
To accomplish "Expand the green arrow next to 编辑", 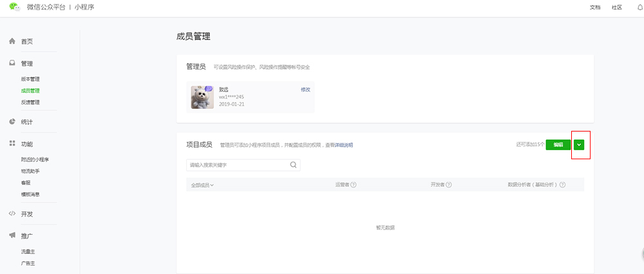I will (x=580, y=145).
